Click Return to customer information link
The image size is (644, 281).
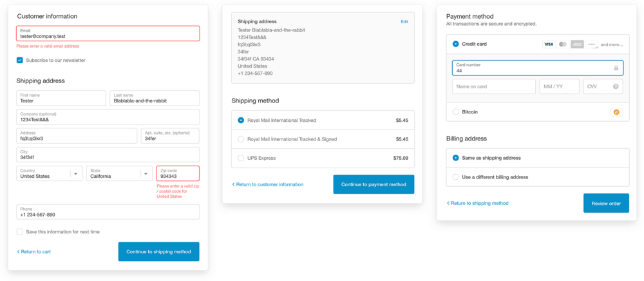click(267, 184)
